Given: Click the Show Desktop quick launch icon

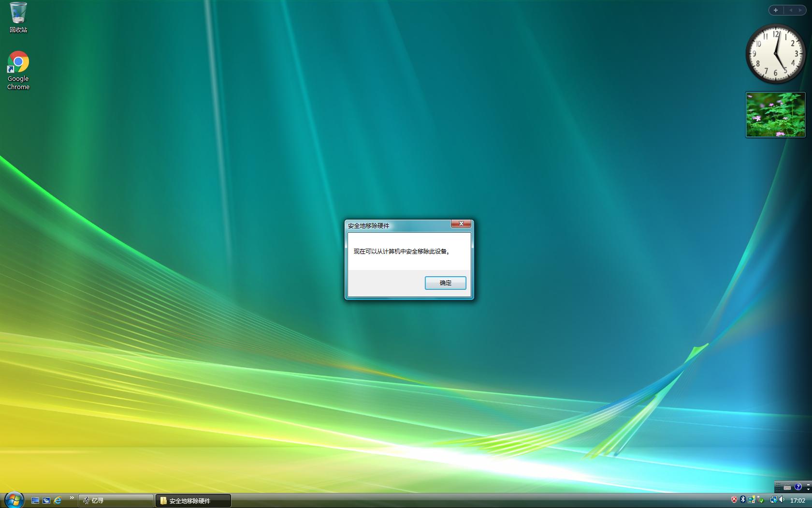Looking at the screenshot, I should point(35,501).
